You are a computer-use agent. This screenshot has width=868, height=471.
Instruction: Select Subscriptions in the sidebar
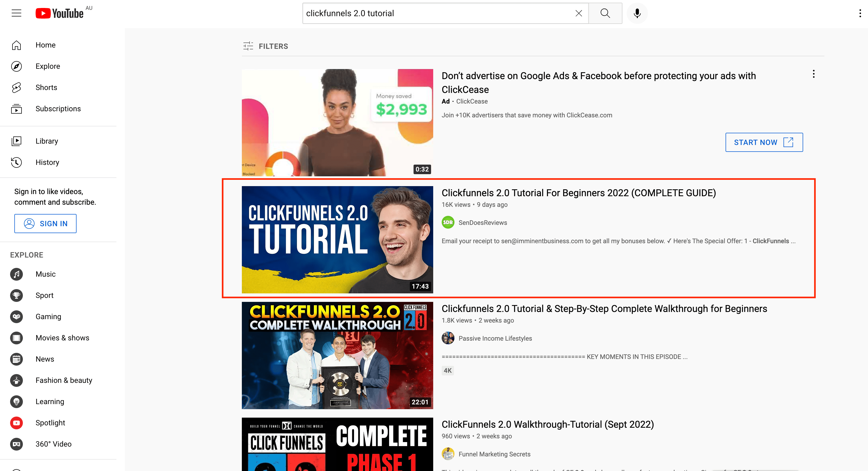[58, 108]
